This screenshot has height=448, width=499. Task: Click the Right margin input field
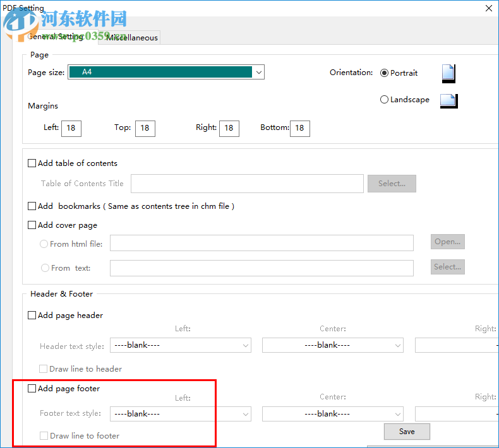click(229, 129)
